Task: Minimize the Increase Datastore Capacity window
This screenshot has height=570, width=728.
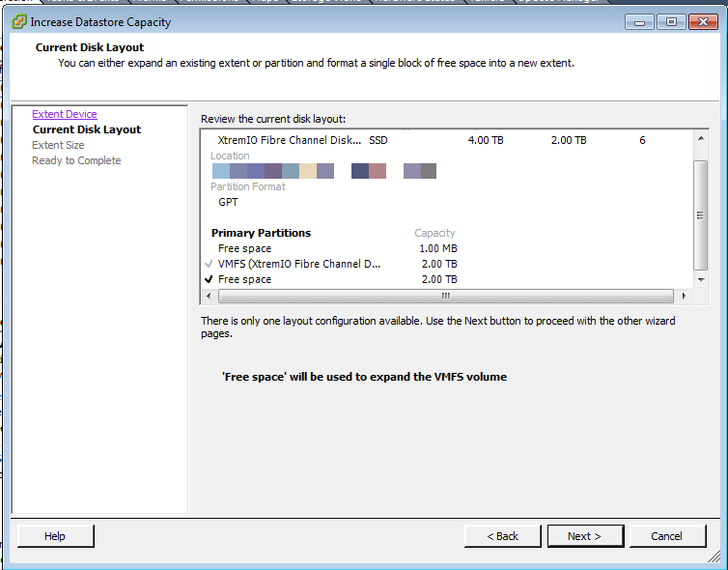Action: pyautogui.click(x=638, y=21)
